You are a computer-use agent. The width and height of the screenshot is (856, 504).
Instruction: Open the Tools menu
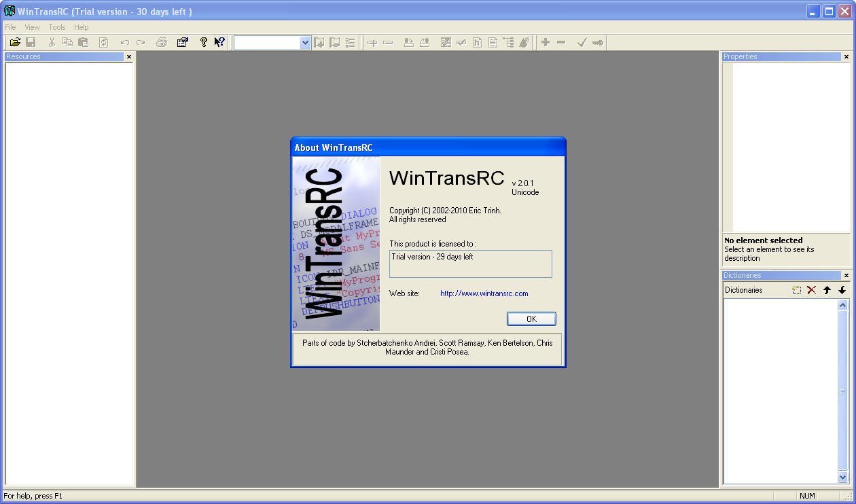(x=57, y=27)
